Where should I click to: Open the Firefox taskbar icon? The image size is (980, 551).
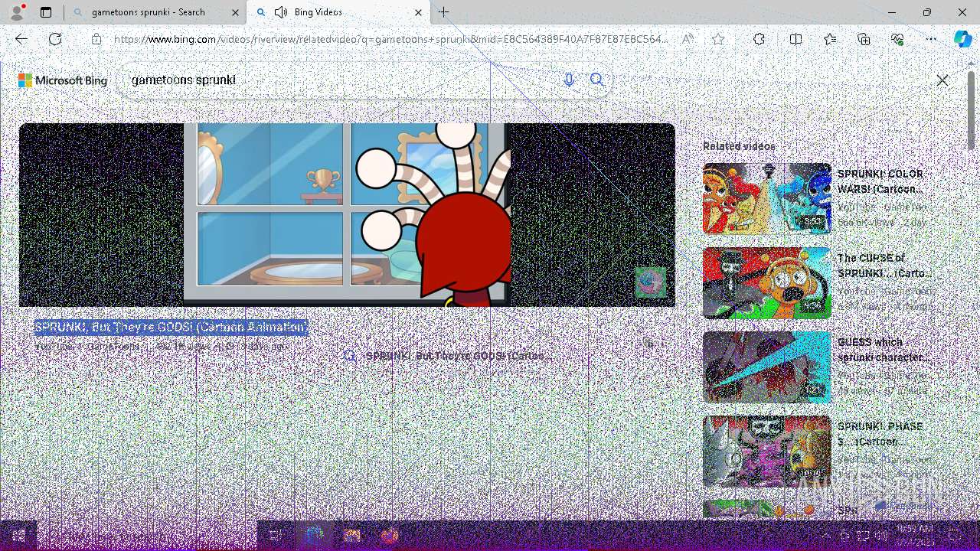click(390, 536)
